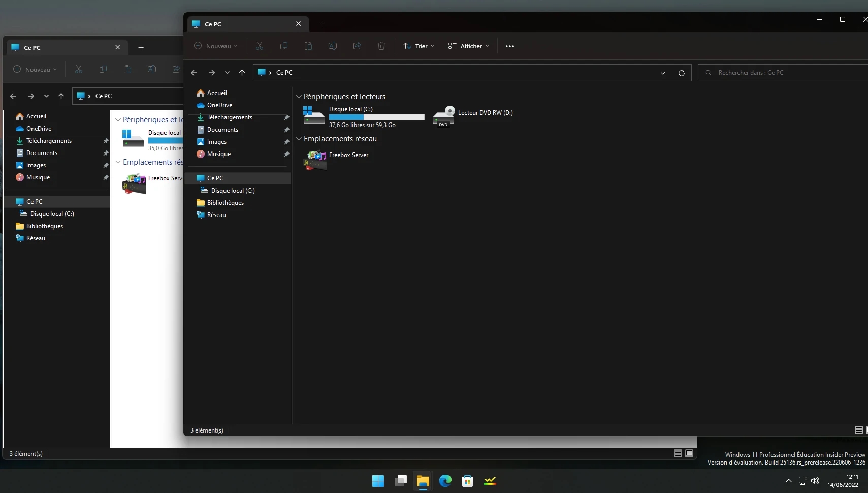868x493 pixels.
Task: Open the three-dots more options menu
Action: click(x=510, y=46)
